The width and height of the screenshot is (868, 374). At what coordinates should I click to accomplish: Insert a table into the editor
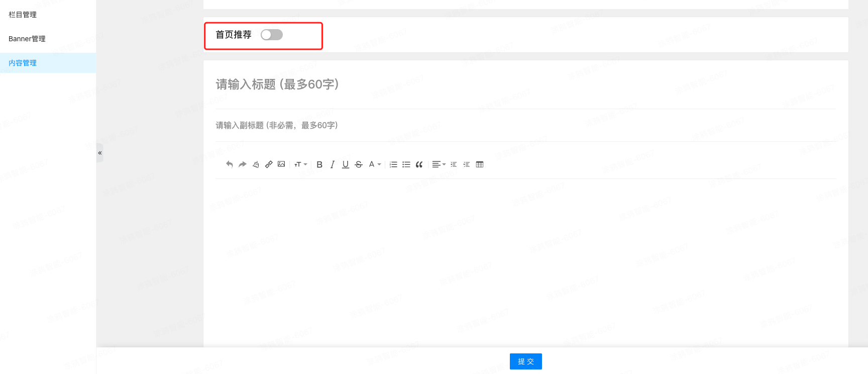tap(480, 164)
